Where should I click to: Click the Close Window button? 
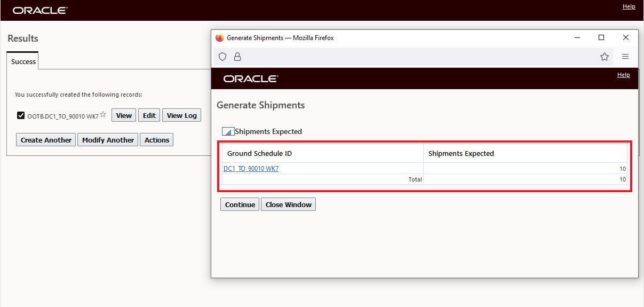point(288,204)
